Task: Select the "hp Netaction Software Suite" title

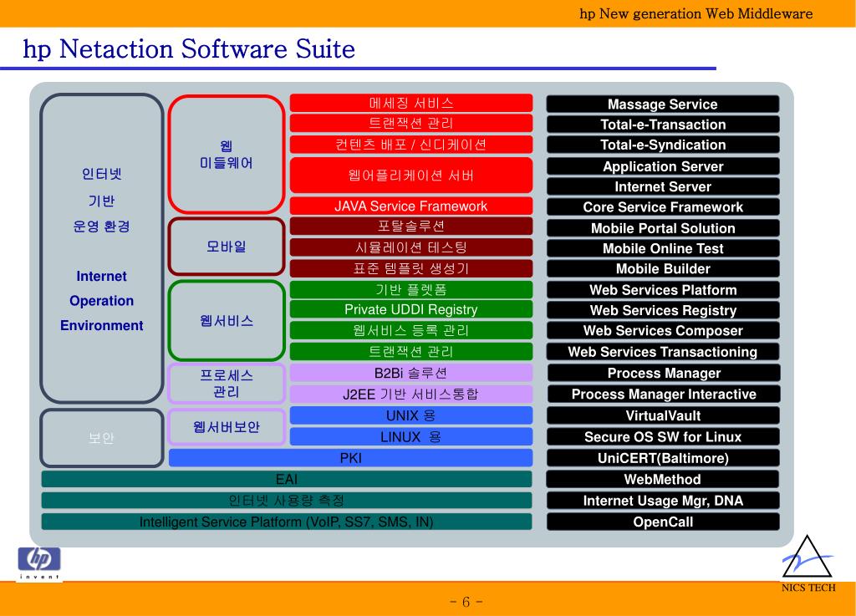Action: [189, 49]
